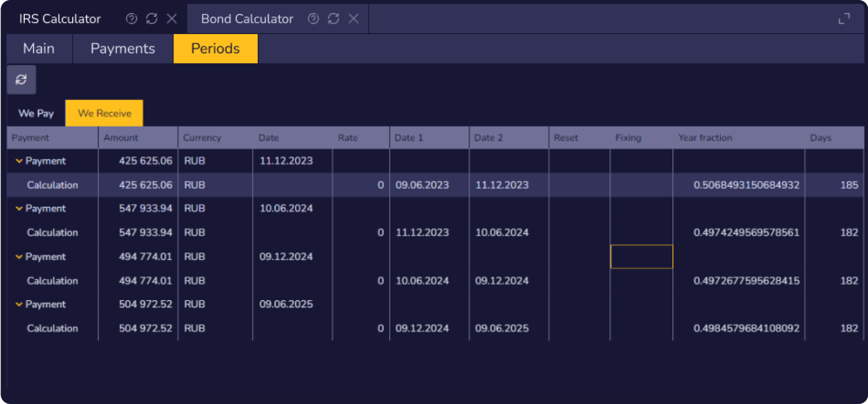Expand panel to full screen
The height and width of the screenshot is (404, 868).
point(844,18)
